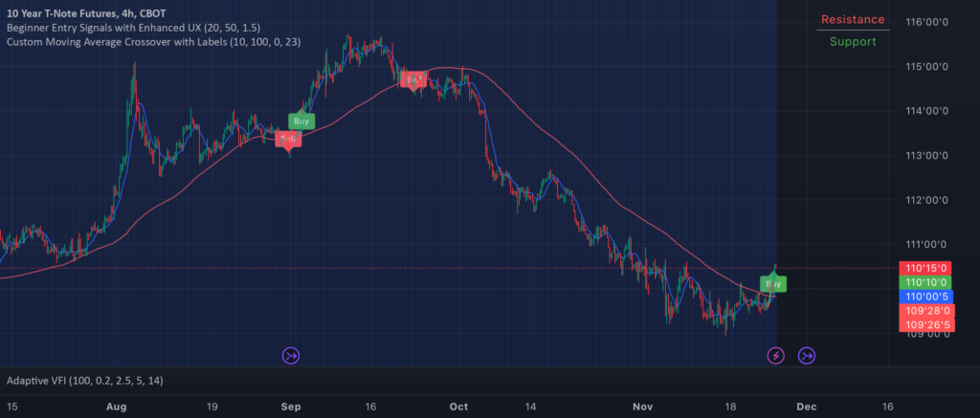Viewport: 980px width, 418px height.
Task: Click the green Buy signal near September
Action: point(301,121)
